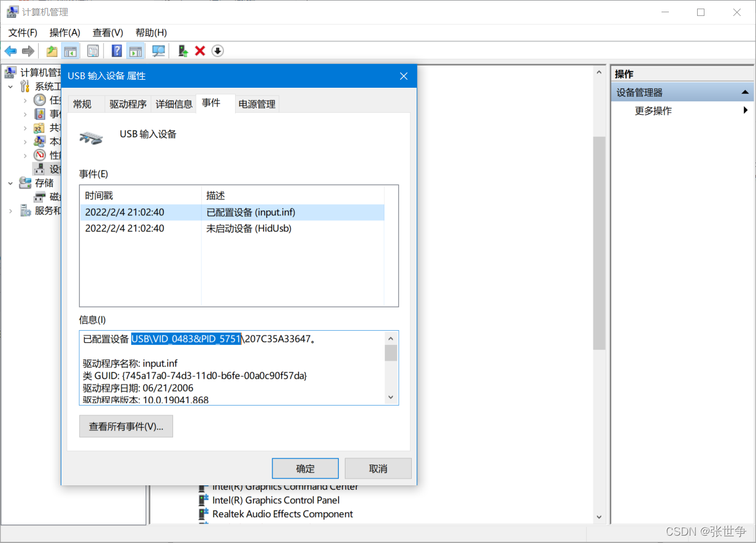This screenshot has width=756, height=543.
Task: Click Scan for hardware changes monitor icon
Action: point(159,51)
